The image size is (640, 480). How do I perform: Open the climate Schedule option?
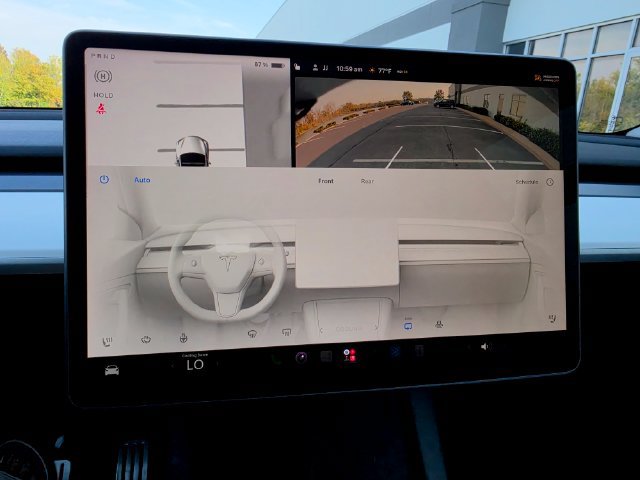click(x=527, y=182)
